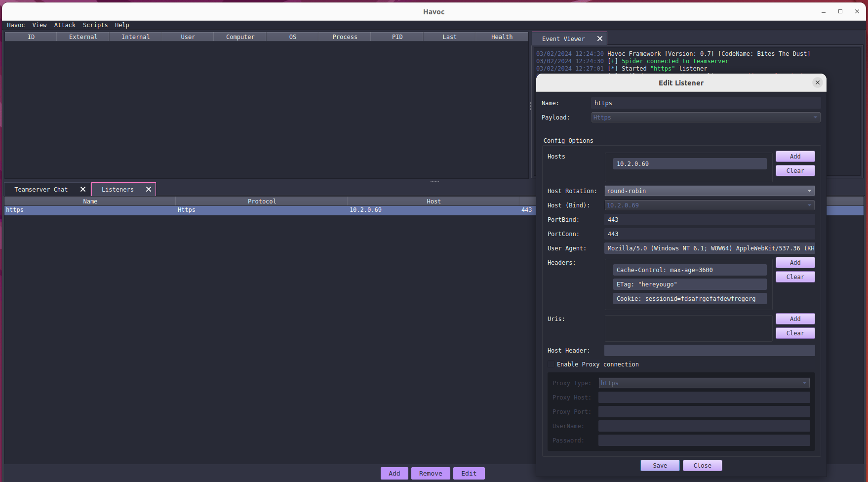Select the https listener row
868x482 pixels.
[x=270, y=210]
